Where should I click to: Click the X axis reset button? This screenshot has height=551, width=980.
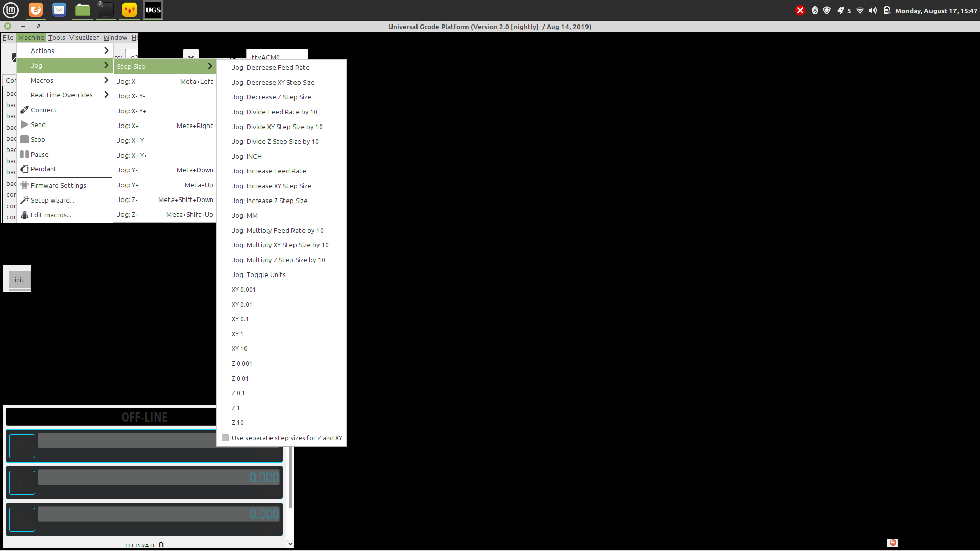point(22,446)
